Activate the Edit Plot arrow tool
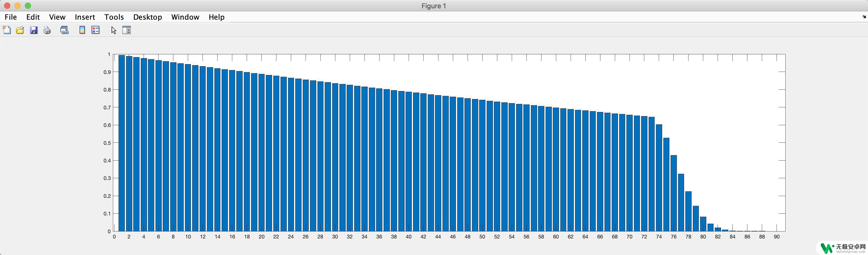The image size is (868, 255). tap(114, 30)
